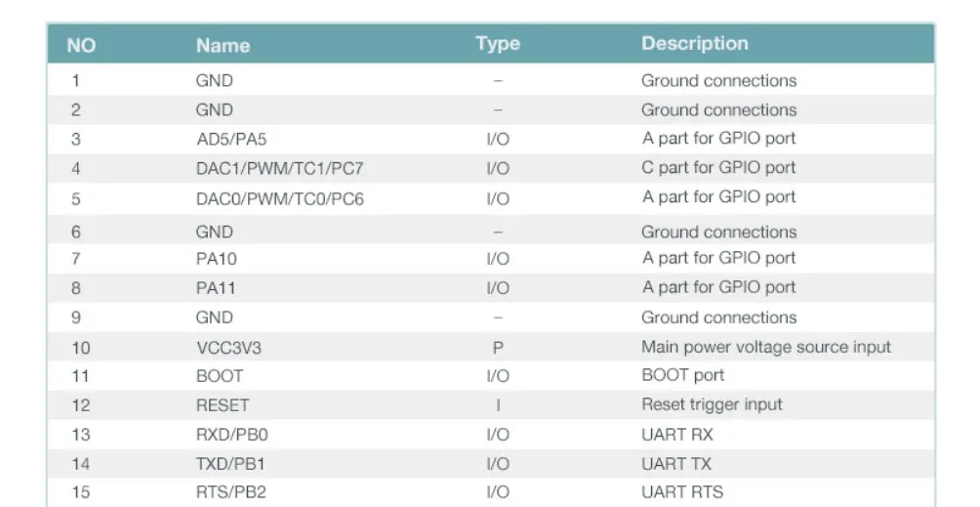Click the RESET pin name
This screenshot has width=980, height=507.
click(x=223, y=405)
